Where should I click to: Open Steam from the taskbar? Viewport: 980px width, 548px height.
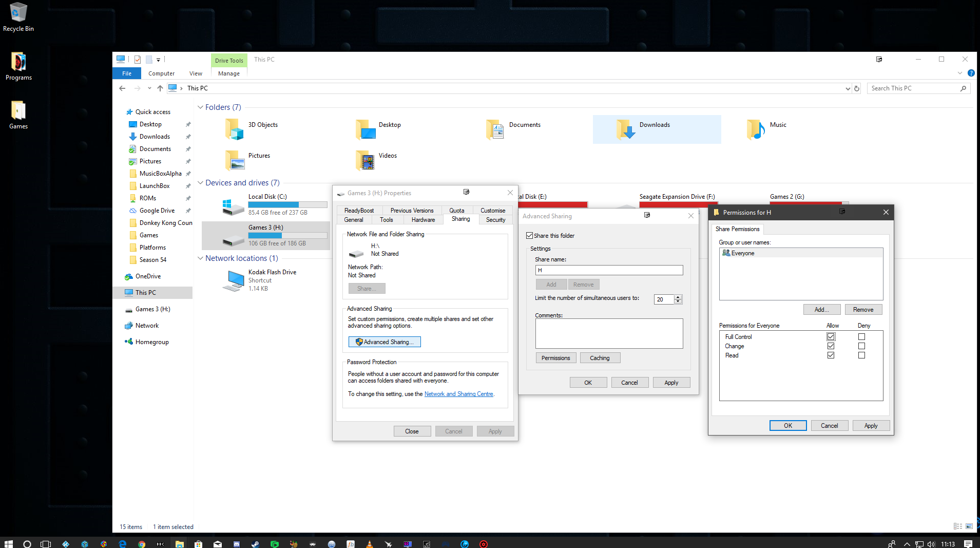click(255, 543)
